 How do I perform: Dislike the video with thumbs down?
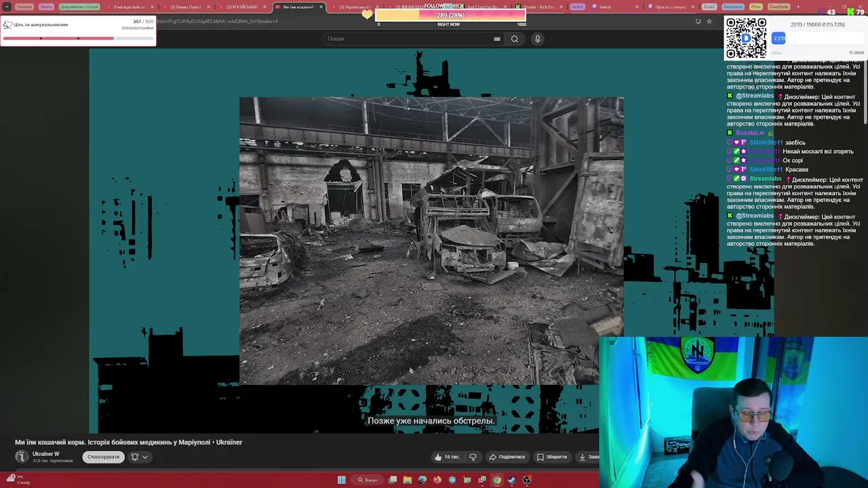click(x=473, y=457)
